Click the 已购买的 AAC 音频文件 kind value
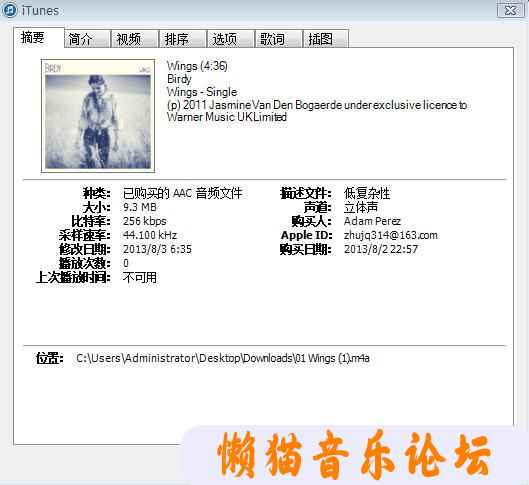Viewport: 529px width, 485px height. coord(183,193)
